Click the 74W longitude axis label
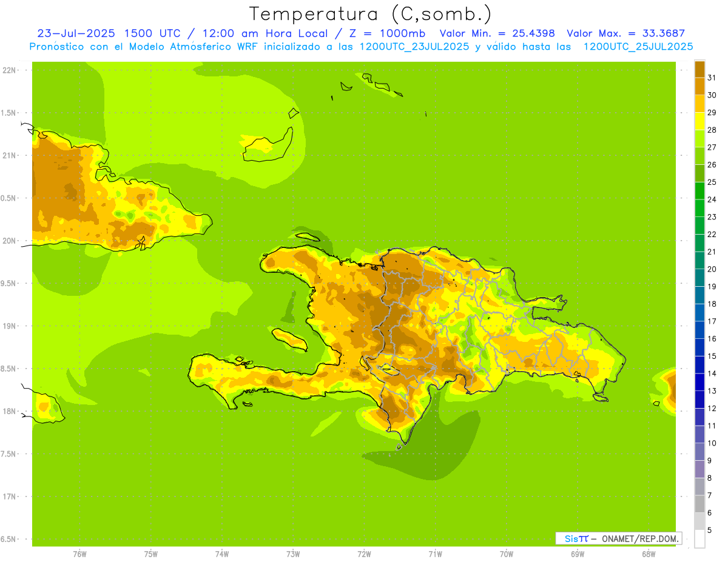Screen dimensions: 728x562 coord(222,554)
